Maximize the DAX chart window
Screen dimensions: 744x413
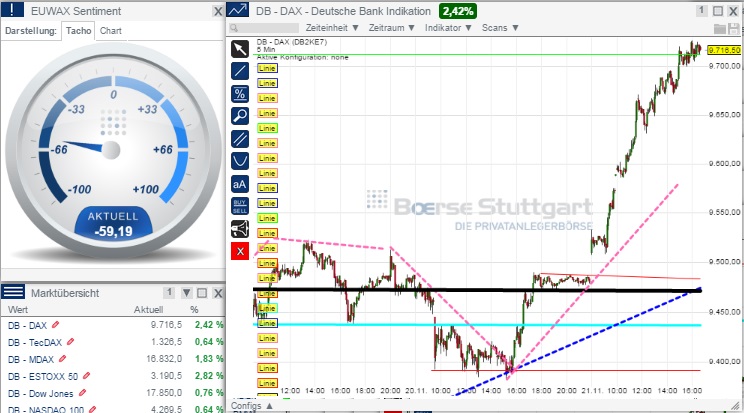718,11
